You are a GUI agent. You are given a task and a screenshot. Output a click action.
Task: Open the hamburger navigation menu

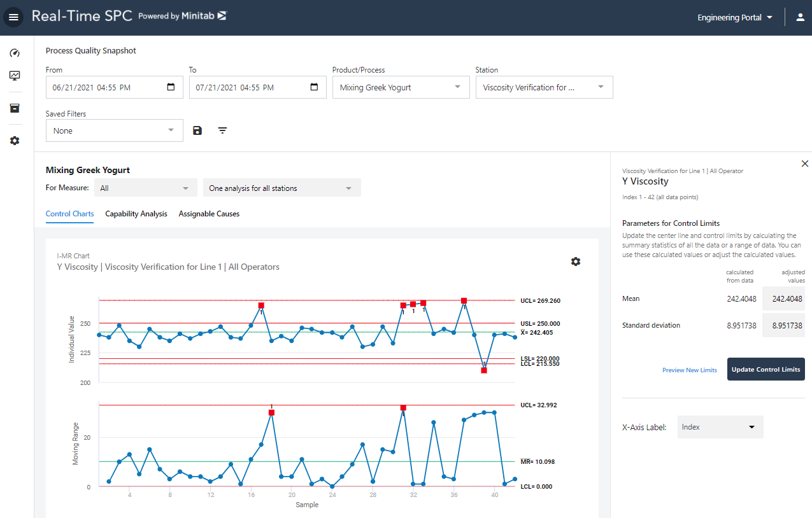tap(13, 17)
